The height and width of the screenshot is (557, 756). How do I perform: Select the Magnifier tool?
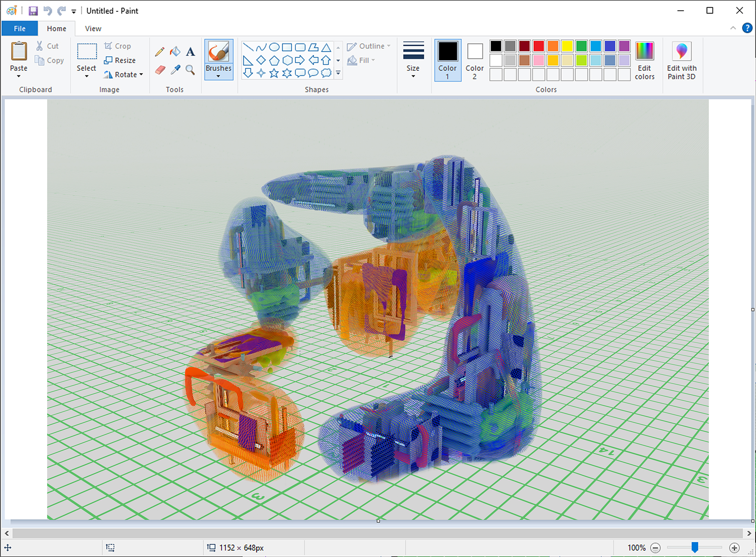[190, 70]
